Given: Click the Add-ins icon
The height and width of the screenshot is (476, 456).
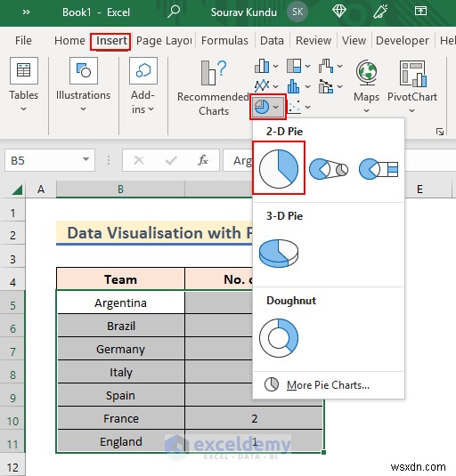Looking at the screenshot, I should tap(143, 70).
